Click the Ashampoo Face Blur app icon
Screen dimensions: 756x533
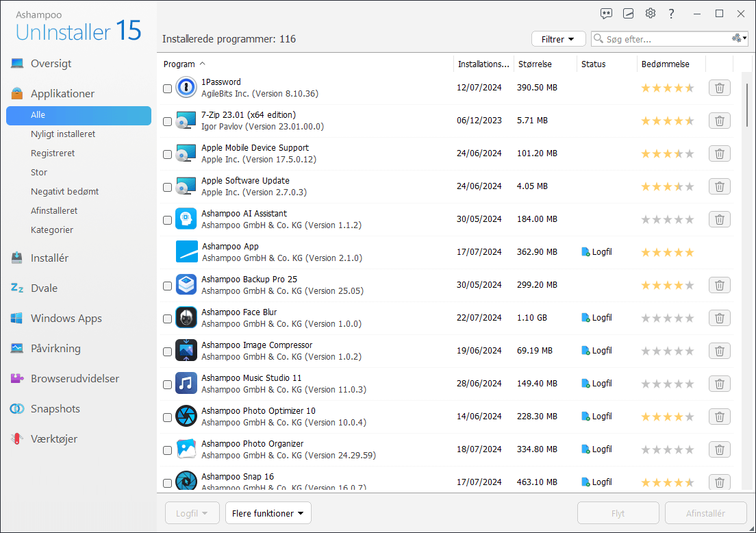186,317
